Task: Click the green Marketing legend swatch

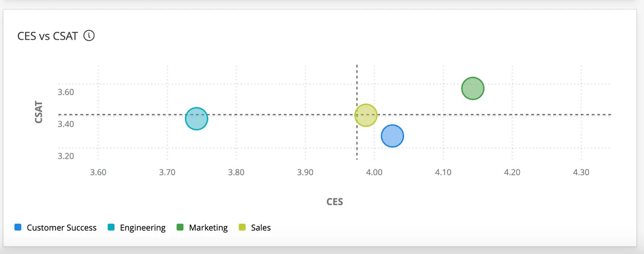Action: [180, 227]
